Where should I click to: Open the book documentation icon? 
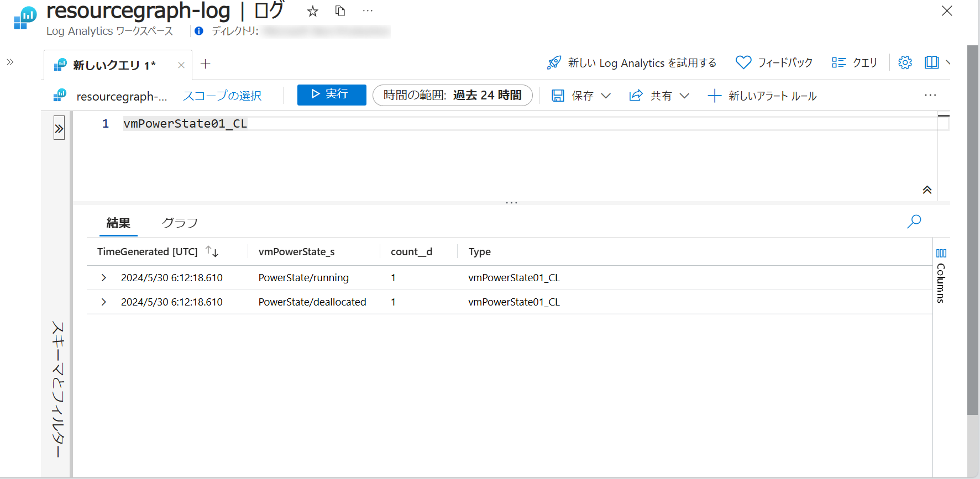[x=931, y=62]
